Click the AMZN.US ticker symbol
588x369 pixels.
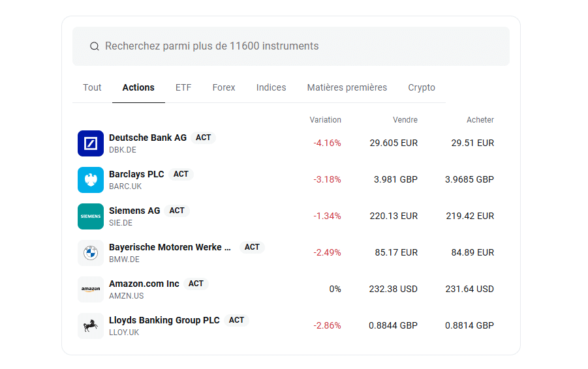tap(127, 296)
